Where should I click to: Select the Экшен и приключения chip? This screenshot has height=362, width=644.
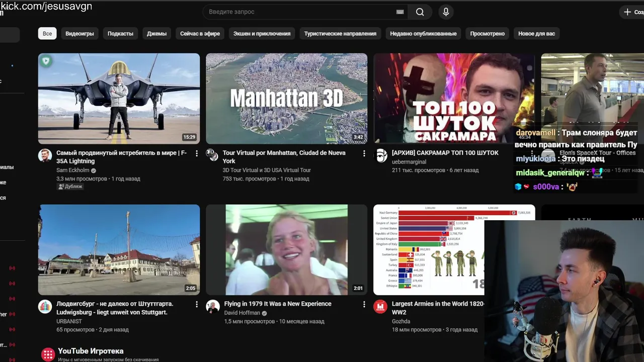pyautogui.click(x=262, y=34)
